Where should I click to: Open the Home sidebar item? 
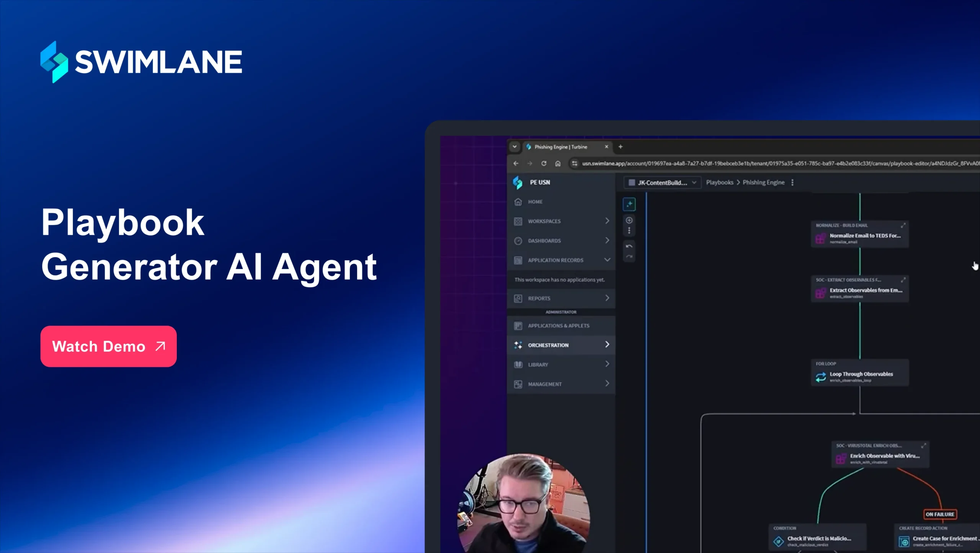pos(561,202)
